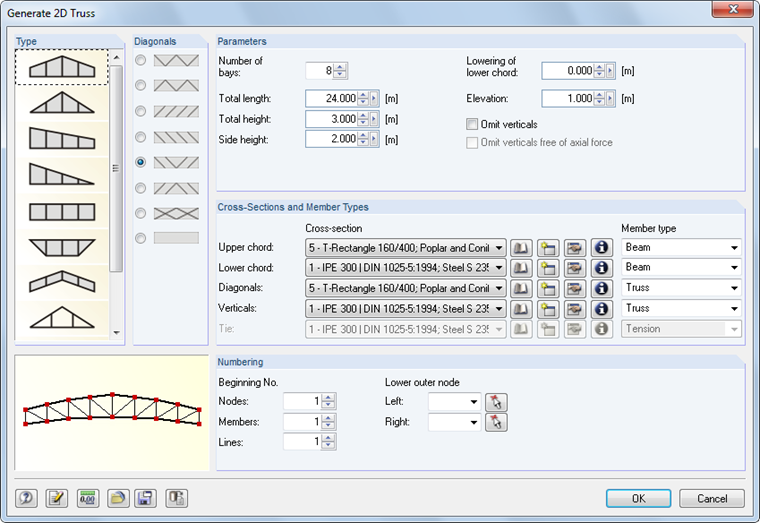Image resolution: width=760 pixels, height=523 pixels.
Task: Show cross-section info for Diagonals
Action: click(x=602, y=288)
